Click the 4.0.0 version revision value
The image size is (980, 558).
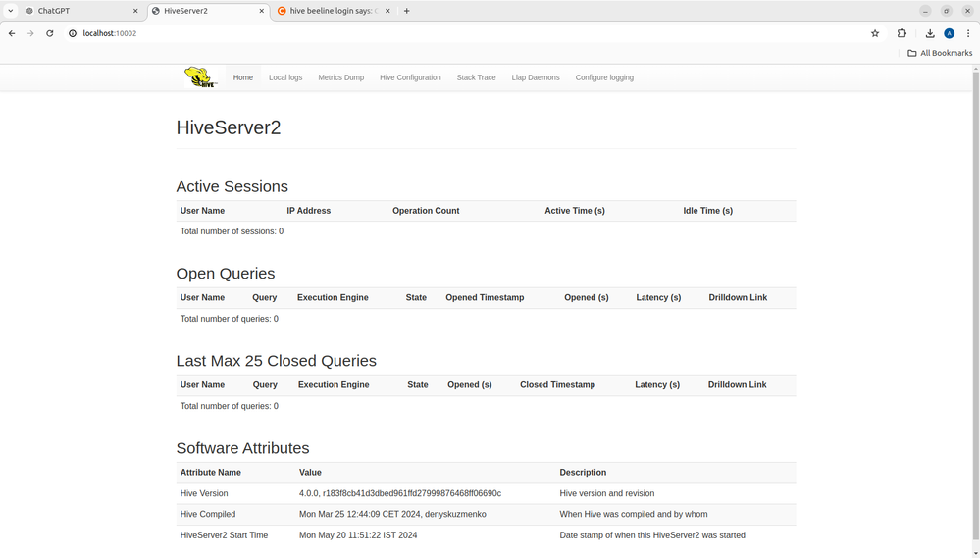(x=400, y=493)
